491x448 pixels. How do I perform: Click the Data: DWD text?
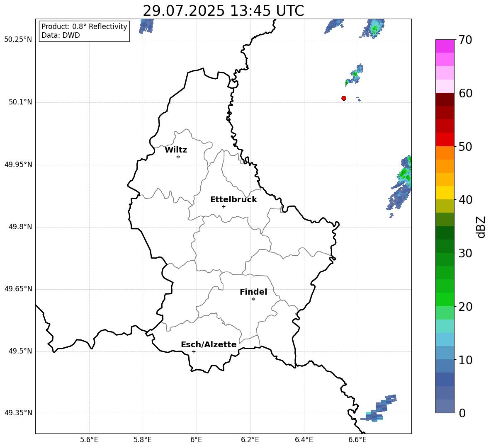pos(61,35)
